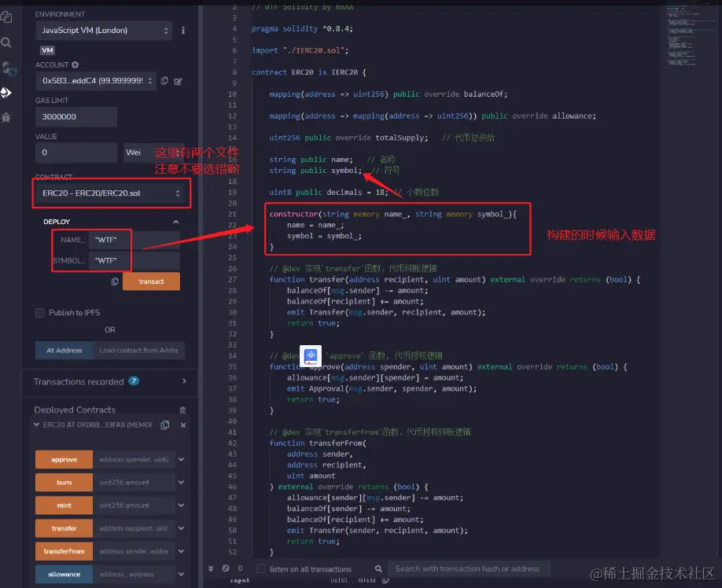Remove the deployed ERC20 contract instance

(x=183, y=425)
